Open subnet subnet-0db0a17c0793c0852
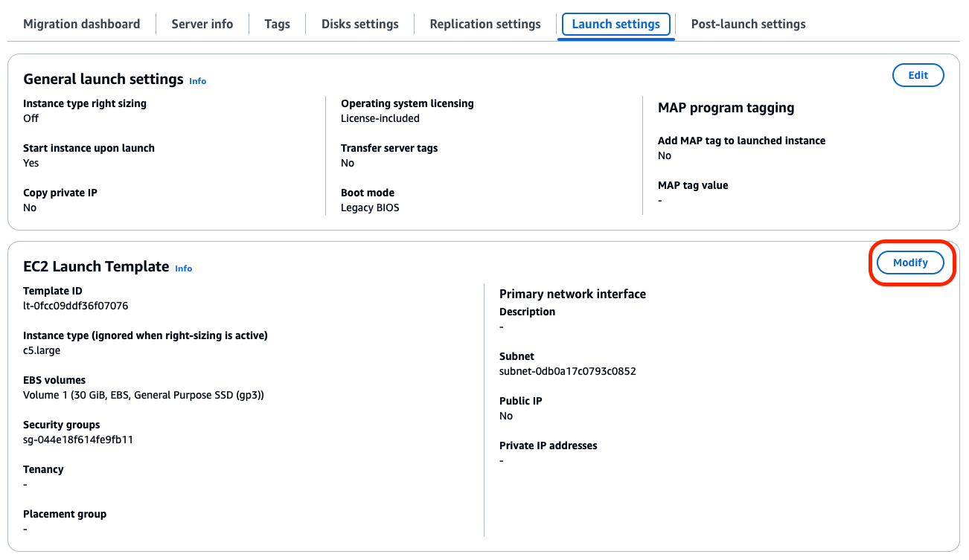969x560 pixels. pyautogui.click(x=567, y=370)
